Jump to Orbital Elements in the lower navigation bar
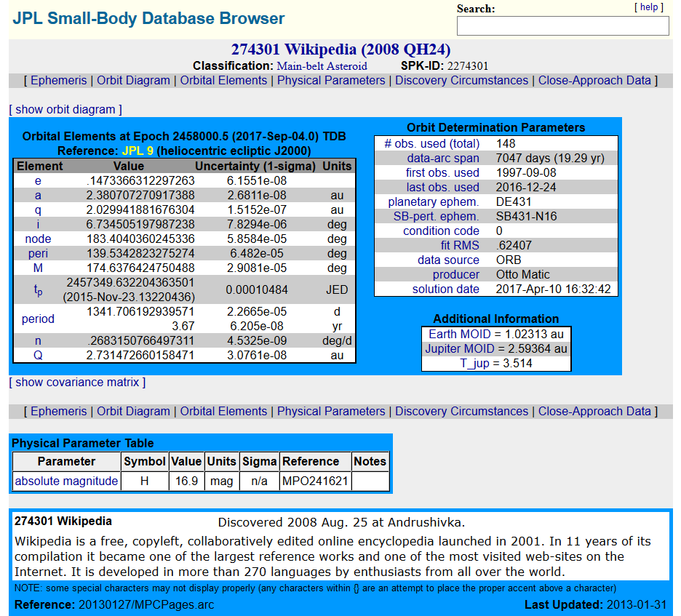681x616 pixels. click(223, 411)
